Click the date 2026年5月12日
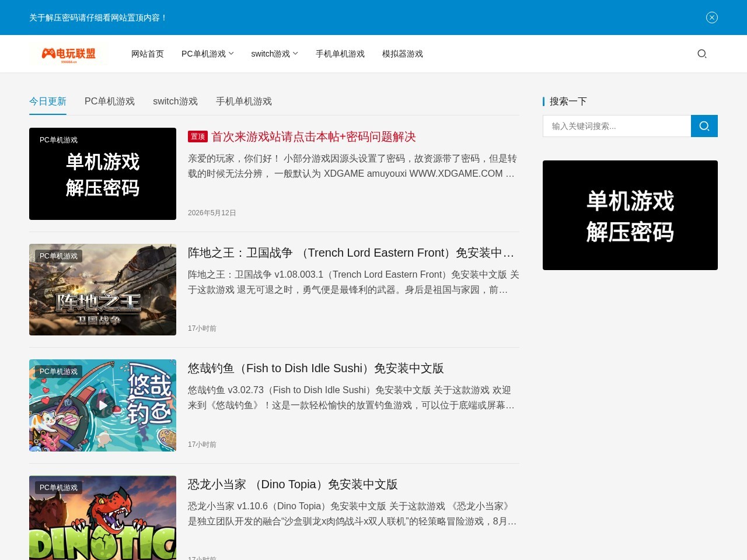 point(212,213)
